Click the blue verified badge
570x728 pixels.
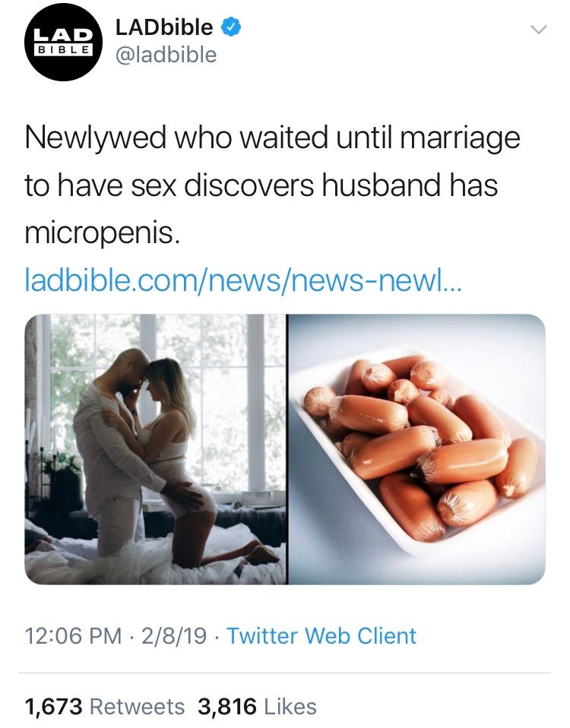click(x=231, y=27)
